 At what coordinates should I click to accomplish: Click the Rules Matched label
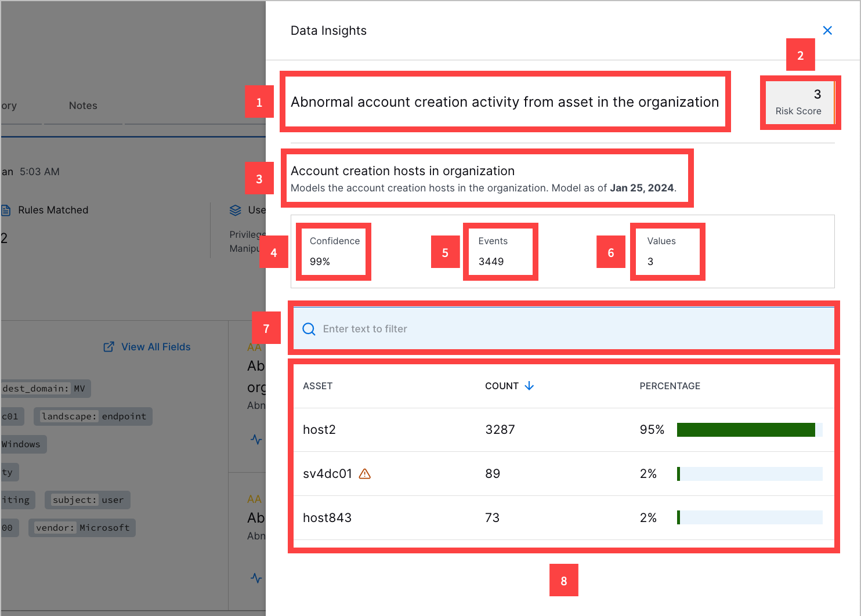click(x=53, y=210)
